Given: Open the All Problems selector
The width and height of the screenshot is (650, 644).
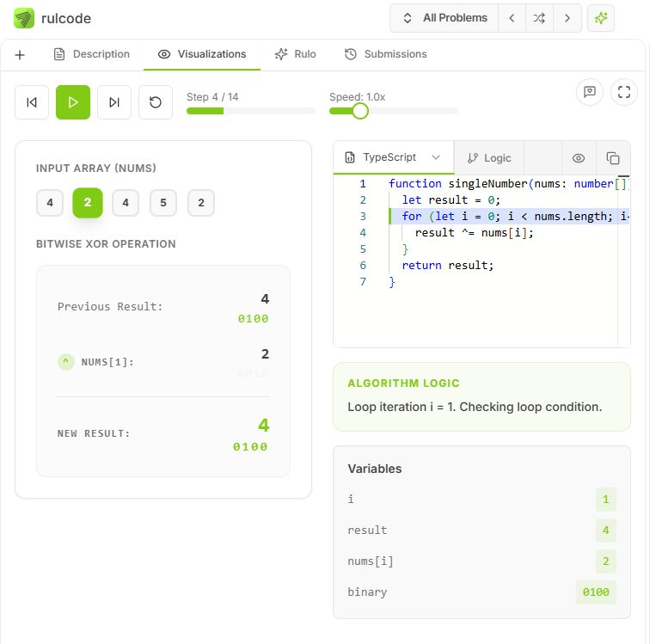Looking at the screenshot, I should coord(445,18).
